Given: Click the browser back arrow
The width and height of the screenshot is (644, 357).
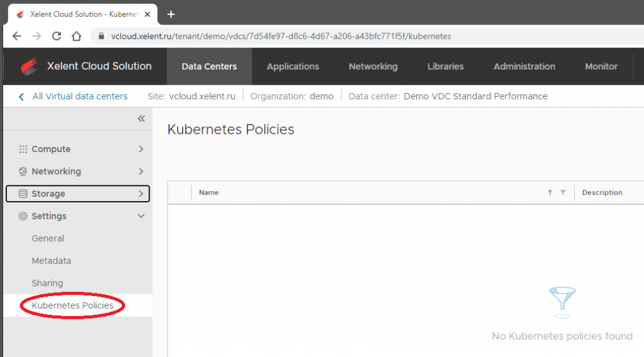Looking at the screenshot, I should (17, 36).
